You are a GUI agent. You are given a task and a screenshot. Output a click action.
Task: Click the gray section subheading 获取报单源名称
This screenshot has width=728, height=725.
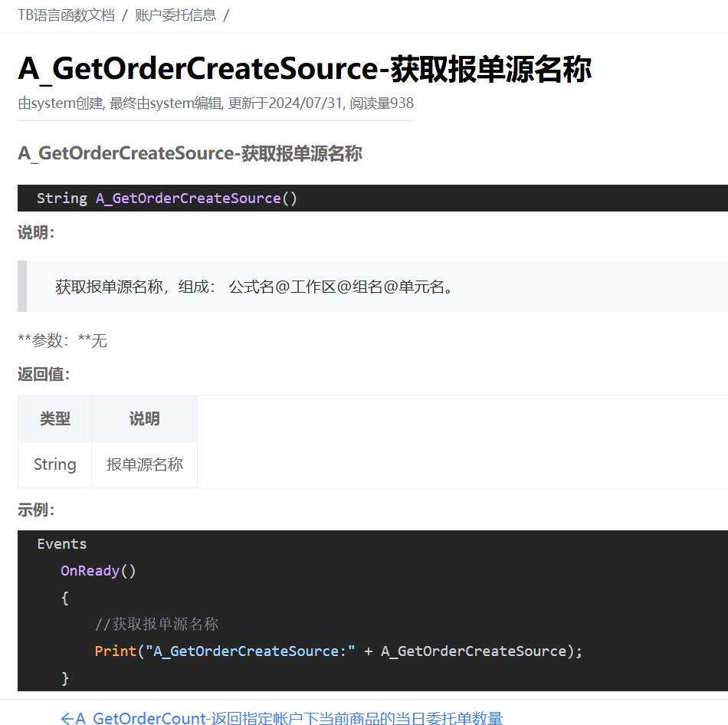click(x=189, y=153)
